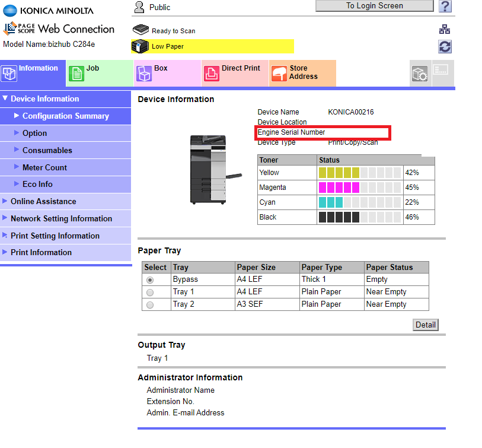Viewport: 482px width, 448px height.
Task: Open paper tray details with Detail button
Action: [425, 325]
